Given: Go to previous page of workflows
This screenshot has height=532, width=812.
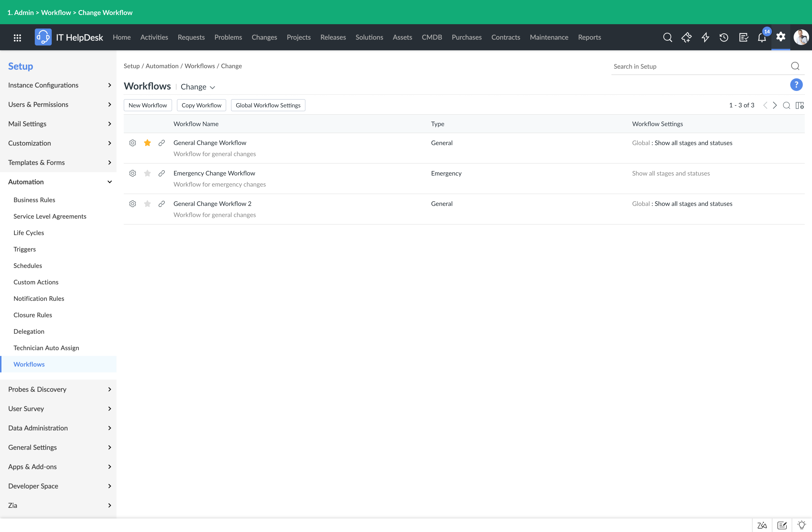Looking at the screenshot, I should pos(765,106).
